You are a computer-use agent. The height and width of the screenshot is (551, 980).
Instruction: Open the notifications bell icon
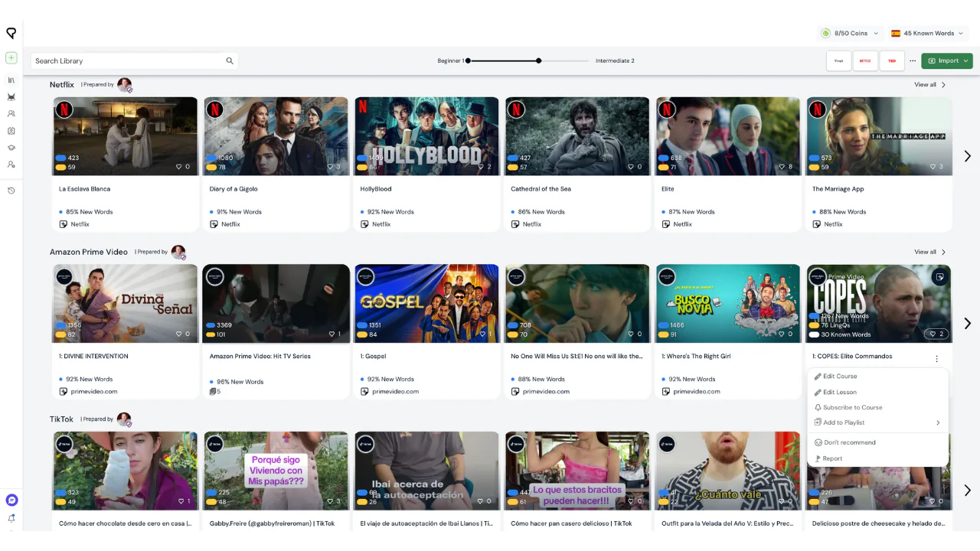11,518
